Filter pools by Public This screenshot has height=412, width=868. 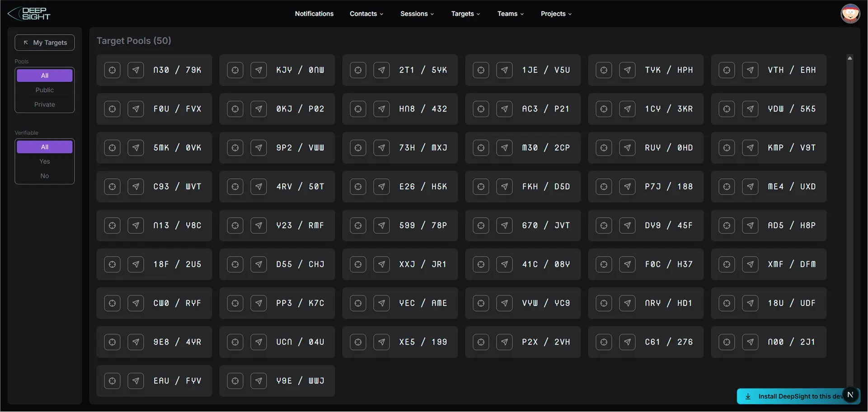click(45, 90)
